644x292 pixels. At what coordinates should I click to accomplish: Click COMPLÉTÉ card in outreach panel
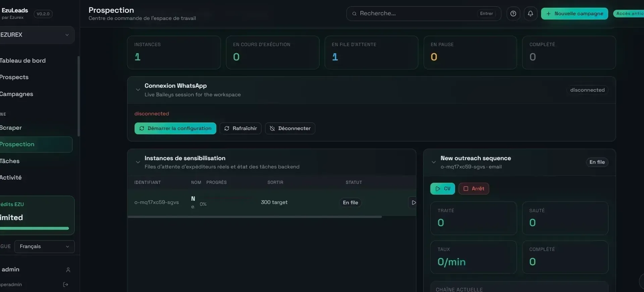(x=565, y=257)
